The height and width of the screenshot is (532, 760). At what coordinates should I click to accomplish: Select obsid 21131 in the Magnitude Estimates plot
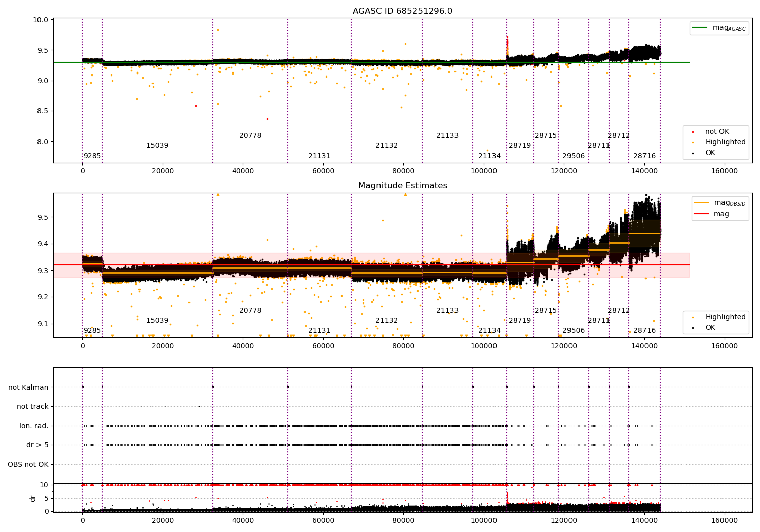[x=319, y=331]
